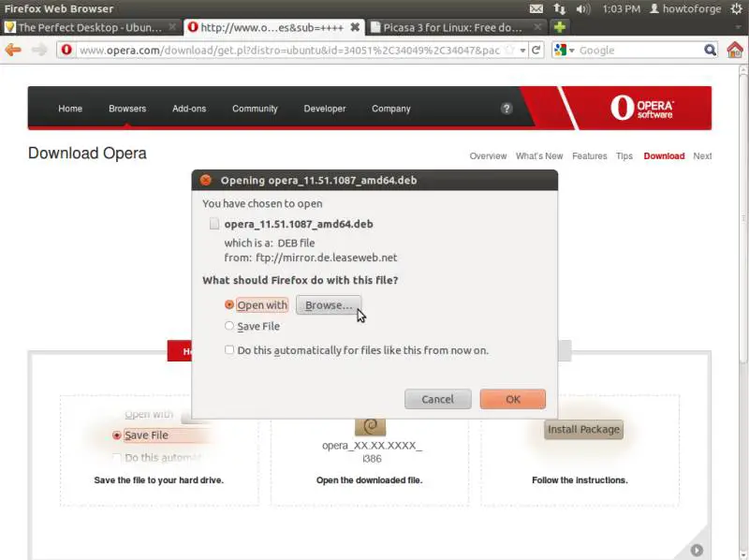
Task: Open the 1:03 PM clock menu
Action: (x=621, y=8)
